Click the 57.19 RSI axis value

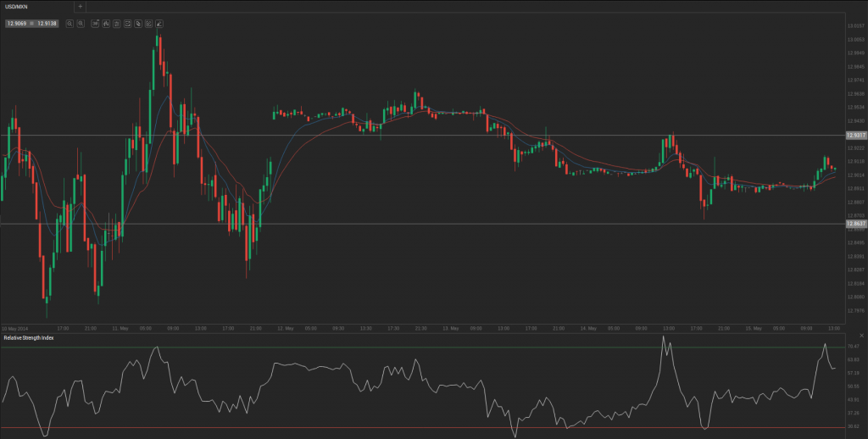[853, 373]
